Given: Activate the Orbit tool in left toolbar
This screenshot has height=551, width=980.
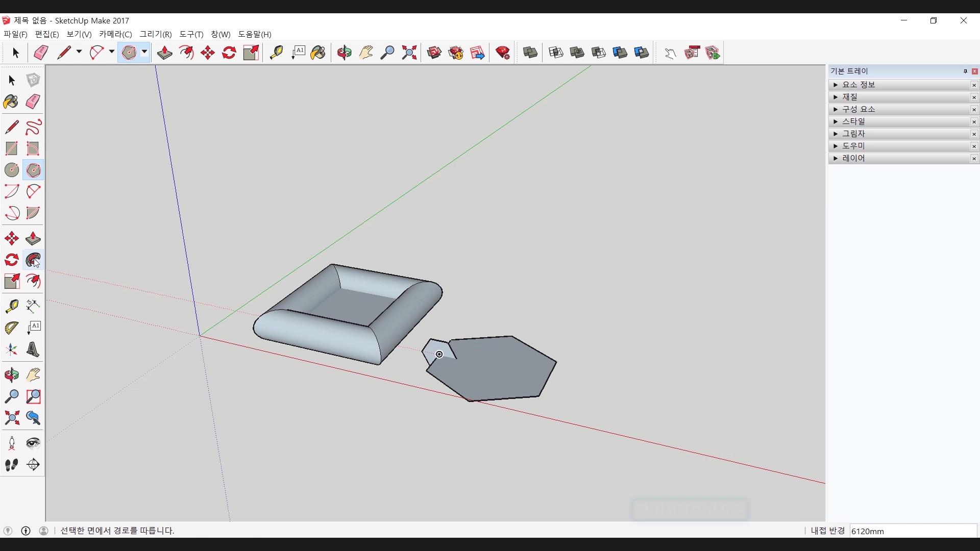Looking at the screenshot, I should (11, 375).
